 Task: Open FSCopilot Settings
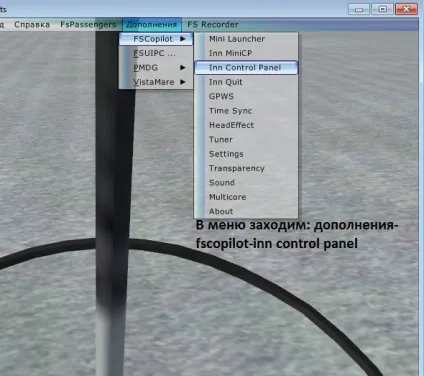point(246,154)
